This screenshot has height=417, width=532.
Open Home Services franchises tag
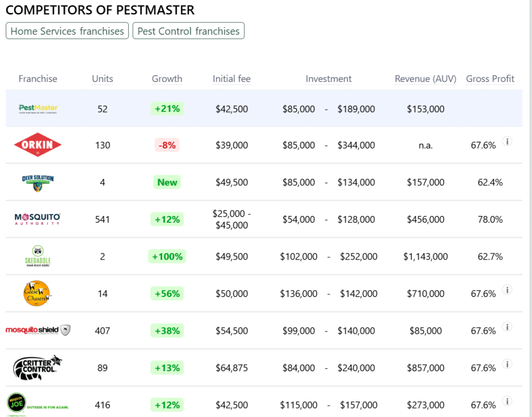67,31
